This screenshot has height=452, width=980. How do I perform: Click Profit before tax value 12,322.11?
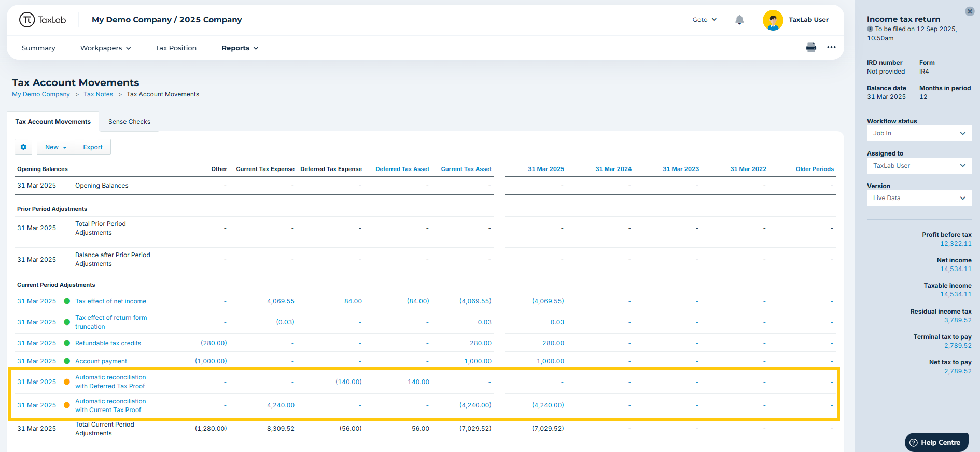956,244
